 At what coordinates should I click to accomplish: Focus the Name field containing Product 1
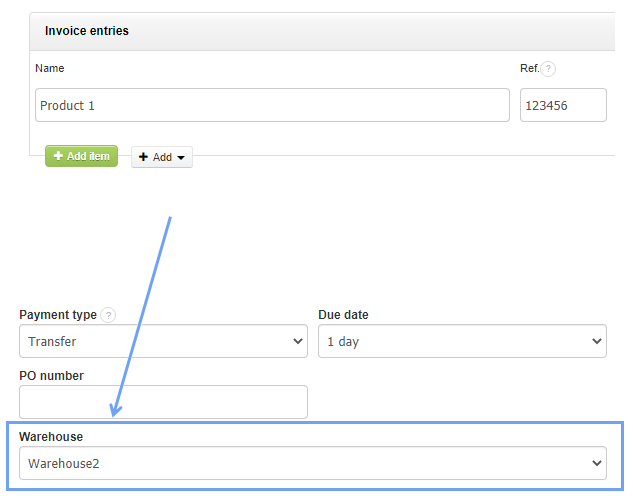272,105
